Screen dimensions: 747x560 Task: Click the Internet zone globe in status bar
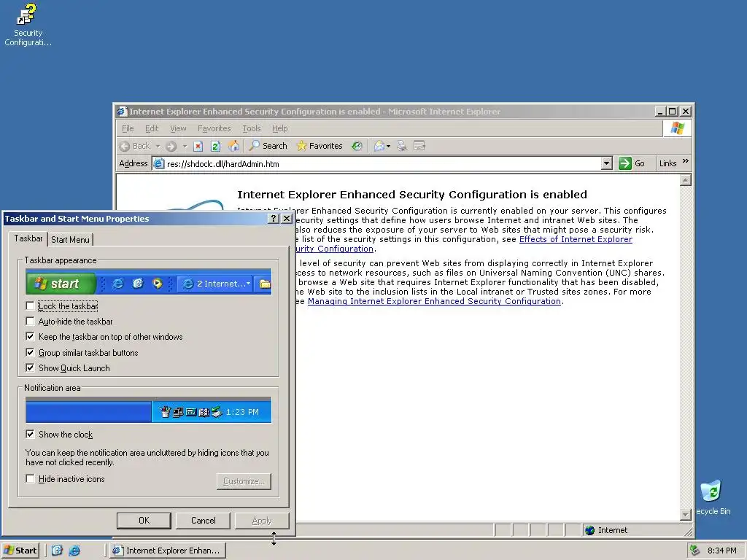589,530
